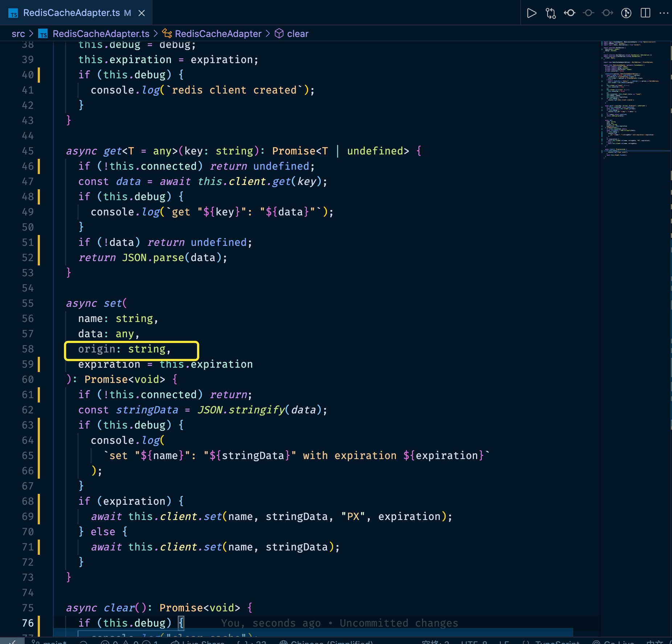
Task: Open the clear method breadcrumb
Action: [298, 34]
